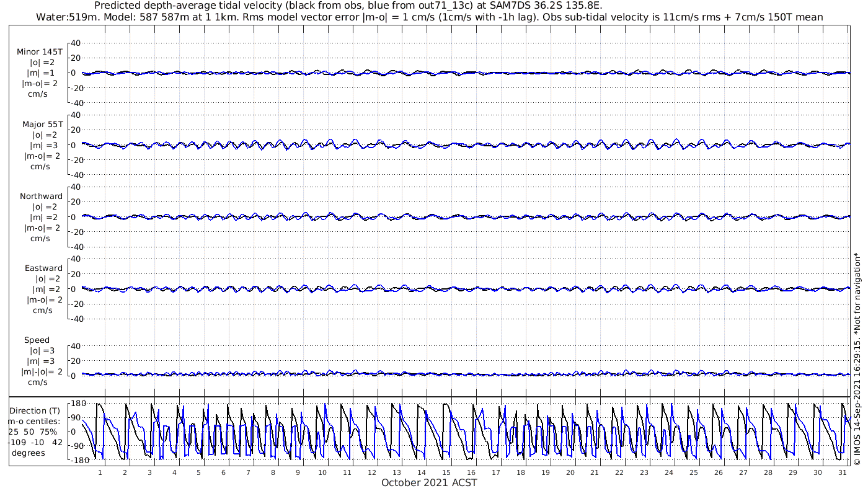Viewport: 868px width, 496px height.
Task: Click day "24" on the date axis
Action: pyautogui.click(x=669, y=472)
